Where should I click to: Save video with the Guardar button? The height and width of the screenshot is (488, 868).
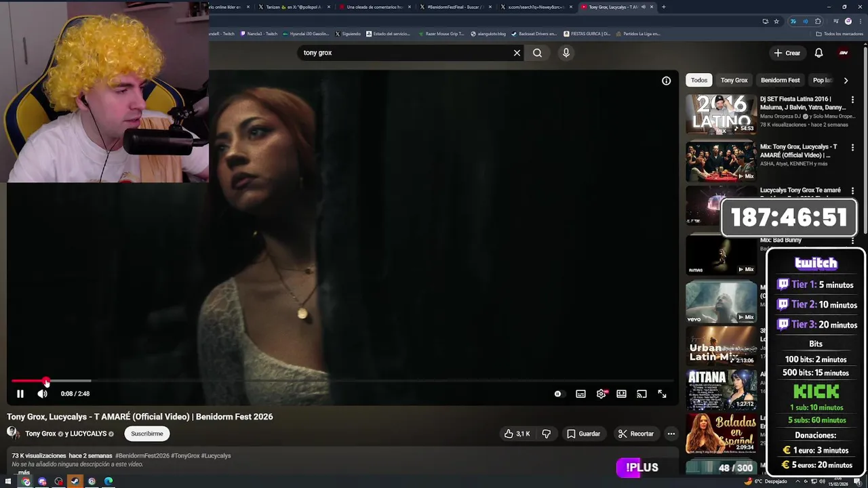point(584,434)
